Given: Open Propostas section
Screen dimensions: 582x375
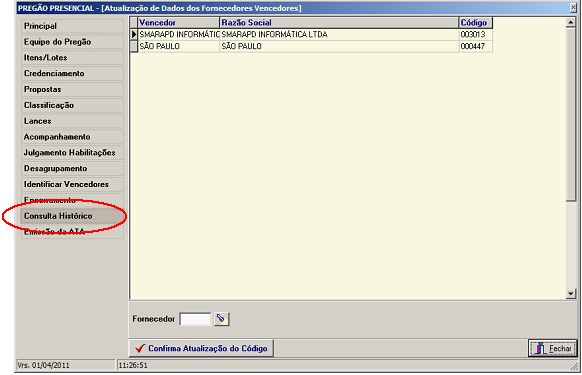Looking at the screenshot, I should (72, 89).
